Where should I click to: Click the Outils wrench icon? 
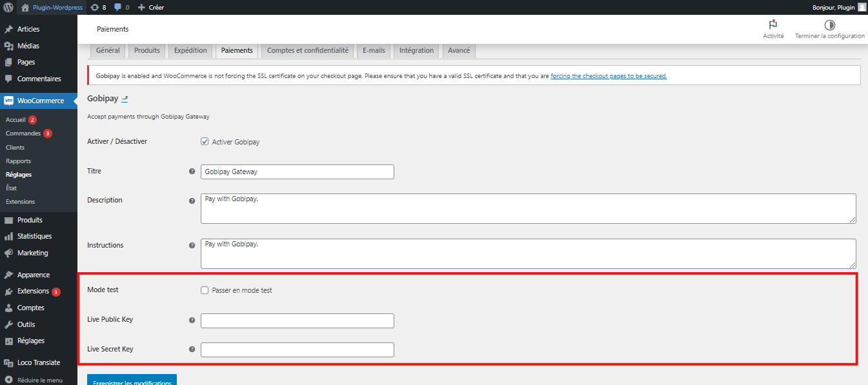(9, 324)
